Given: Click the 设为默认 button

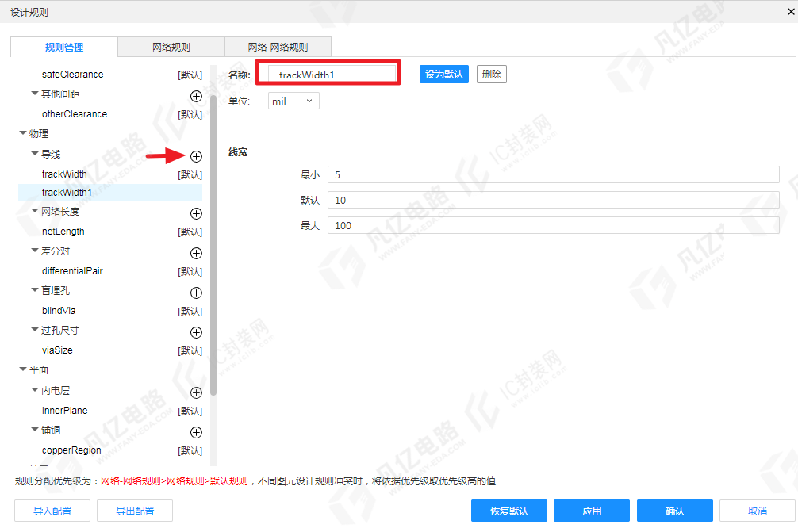Looking at the screenshot, I should [x=443, y=75].
